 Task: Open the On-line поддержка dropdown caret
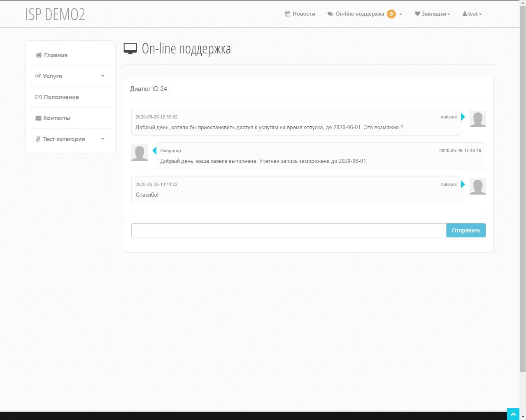401,14
